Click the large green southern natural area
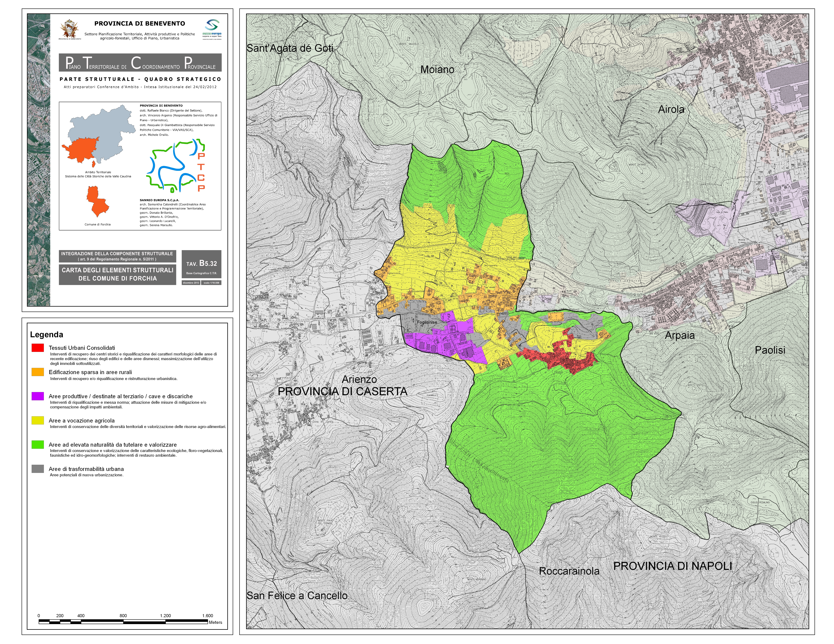This screenshot has width=834, height=644. [554, 439]
